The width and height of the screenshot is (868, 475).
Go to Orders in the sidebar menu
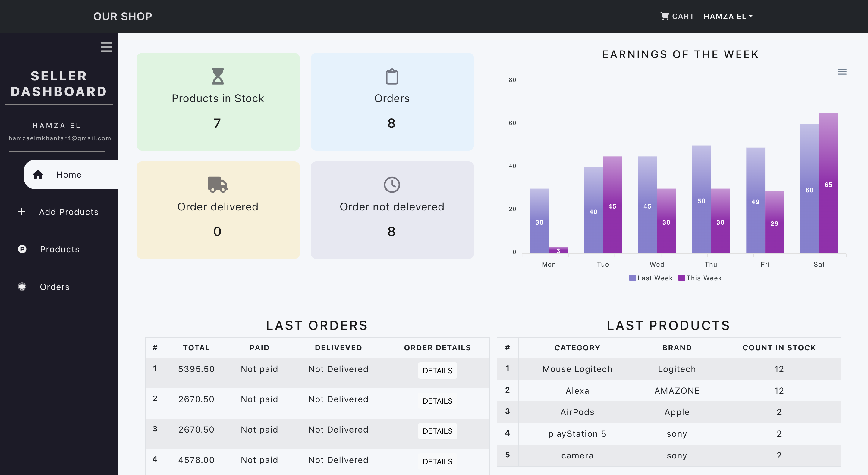pos(55,287)
